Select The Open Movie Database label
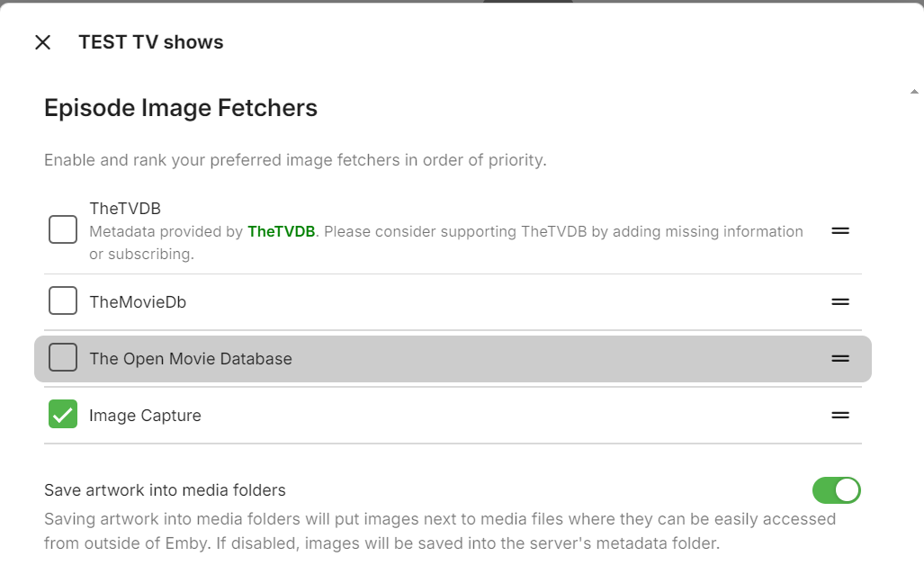924x565 pixels. click(x=191, y=359)
